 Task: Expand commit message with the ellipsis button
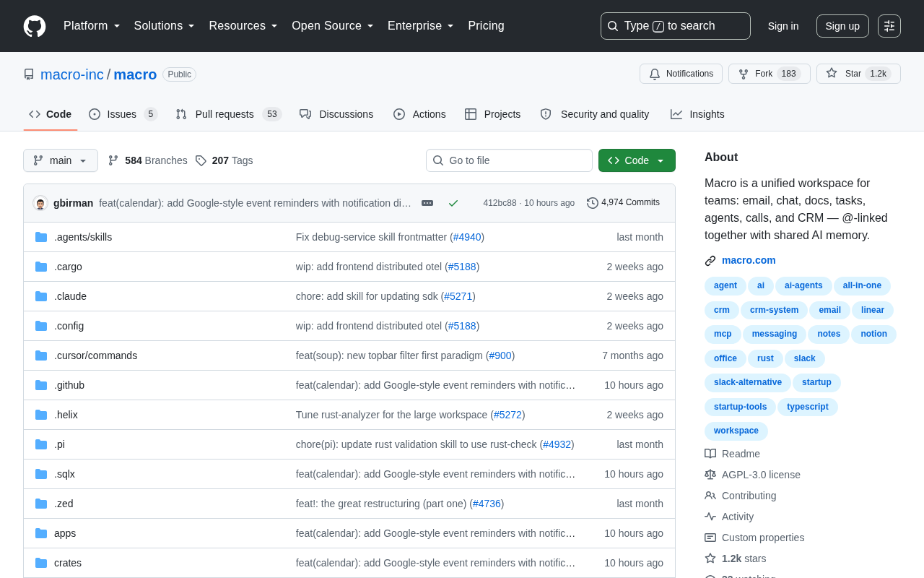(x=427, y=203)
